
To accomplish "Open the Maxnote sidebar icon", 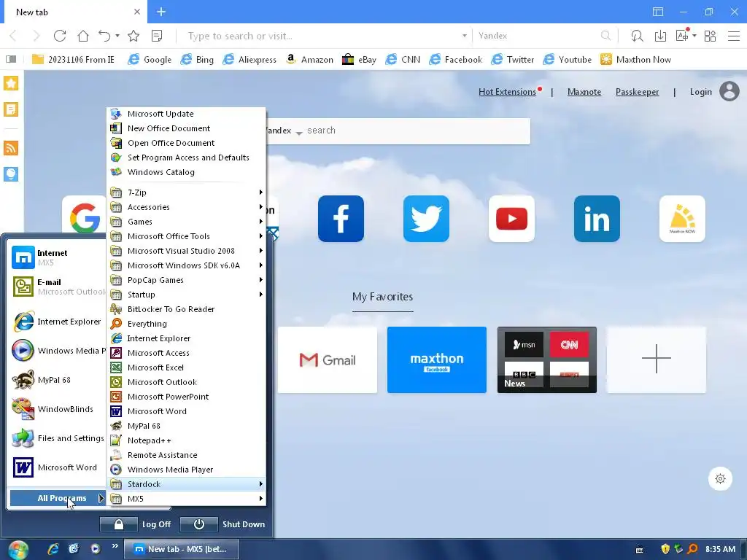I will coord(11,109).
